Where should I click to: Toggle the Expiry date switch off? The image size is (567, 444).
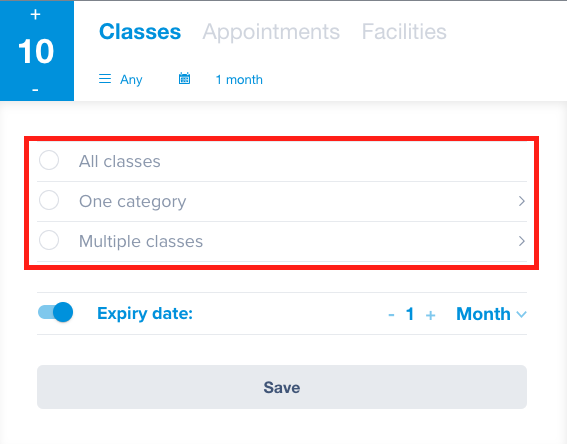(x=56, y=312)
